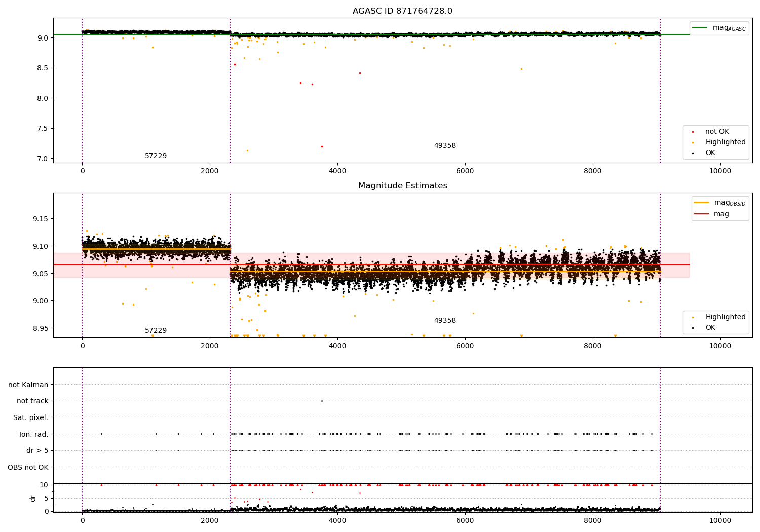The width and height of the screenshot is (760, 532).
Task: Click obsid label 49358 in the AGASC plot
Action: pyautogui.click(x=445, y=146)
